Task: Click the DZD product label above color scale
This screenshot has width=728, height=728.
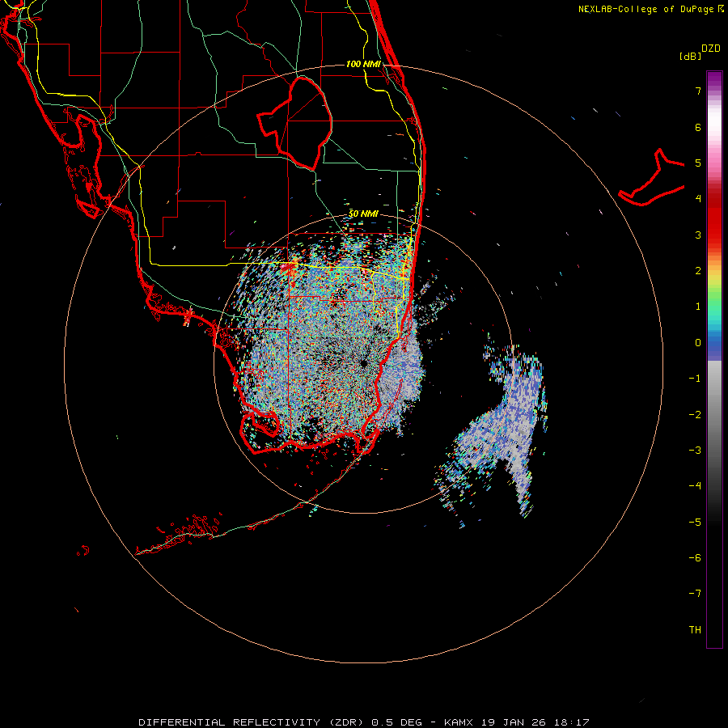Action: coord(711,49)
